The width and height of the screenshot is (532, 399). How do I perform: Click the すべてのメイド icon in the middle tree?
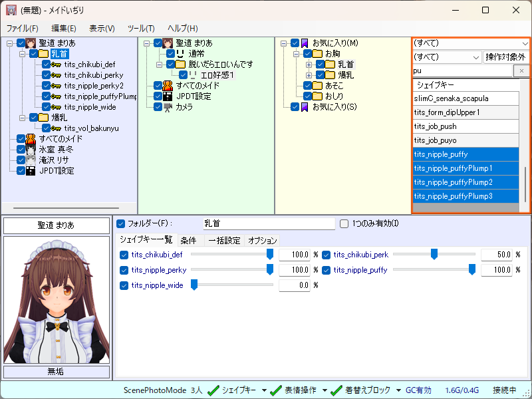169,85
